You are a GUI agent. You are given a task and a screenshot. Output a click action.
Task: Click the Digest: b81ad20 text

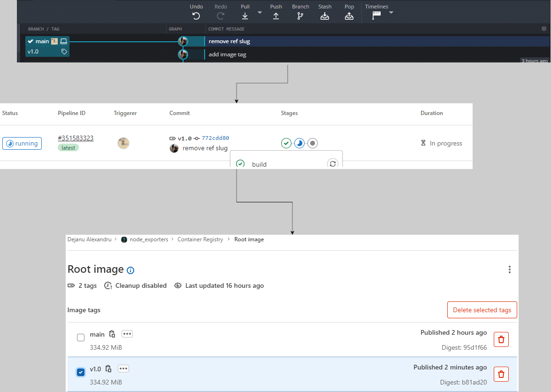pyautogui.click(x=464, y=382)
